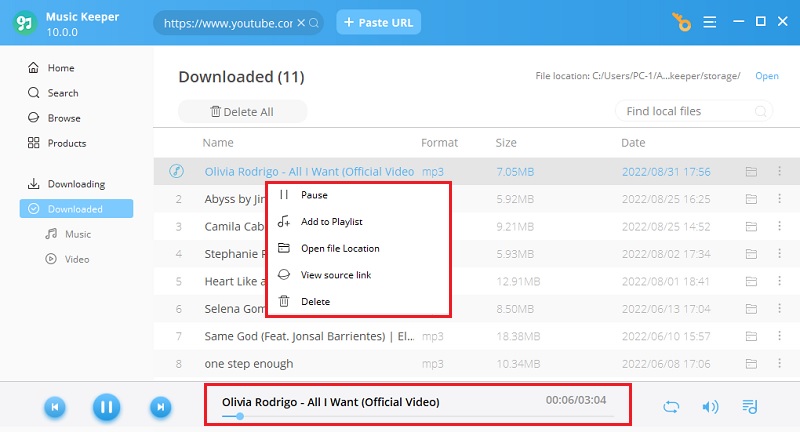Select the 'Heart Like a' track row

pos(477,281)
